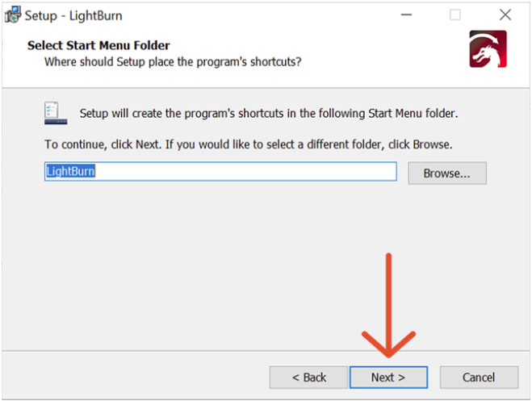Click the LightBurn dragon logo
This screenshot has height=401, width=532.
click(488, 49)
